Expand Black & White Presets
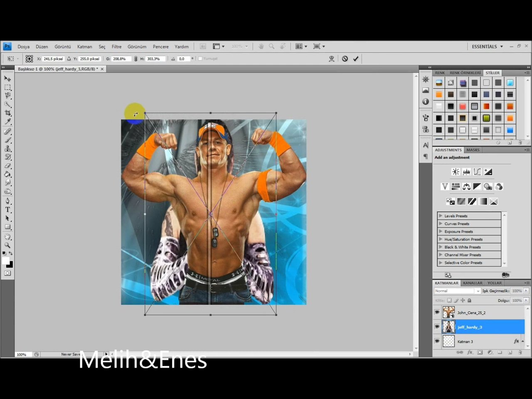This screenshot has width=532, height=399. pos(441,247)
